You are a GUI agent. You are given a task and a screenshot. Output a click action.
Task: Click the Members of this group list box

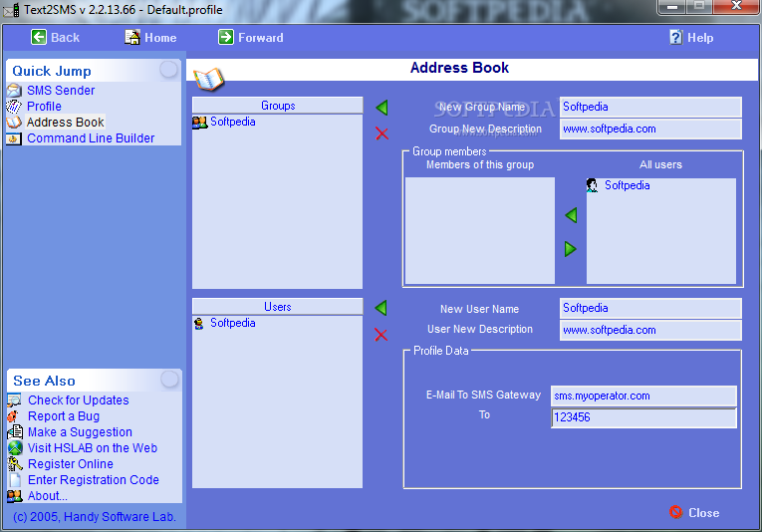[x=480, y=230]
